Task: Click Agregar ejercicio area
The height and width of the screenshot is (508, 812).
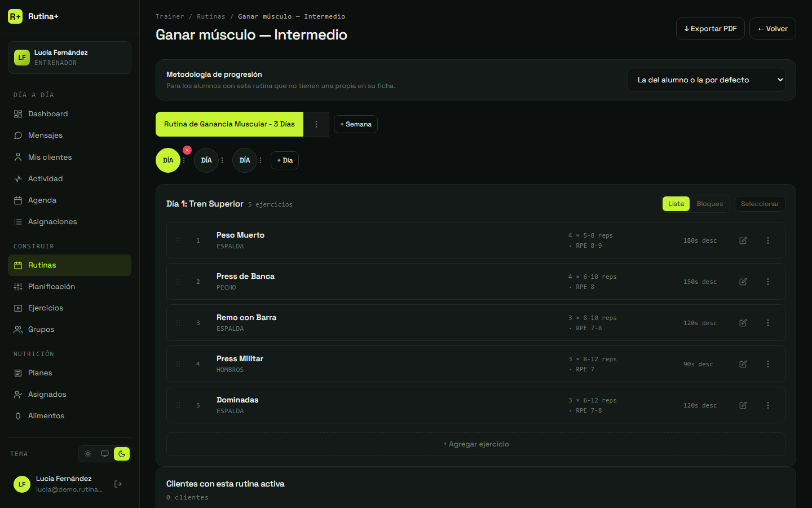Action: (x=476, y=444)
